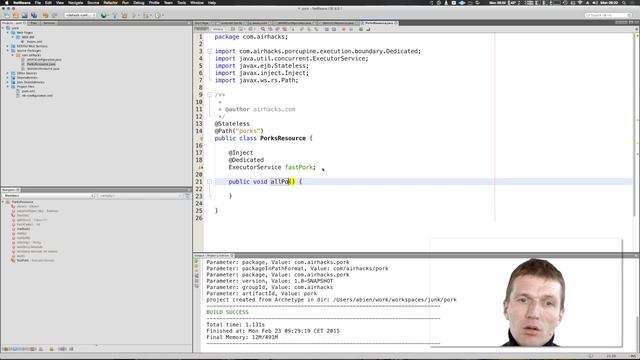Click the Profile Project icon
Viewport: 640px width, 360px height.
click(x=158, y=15)
